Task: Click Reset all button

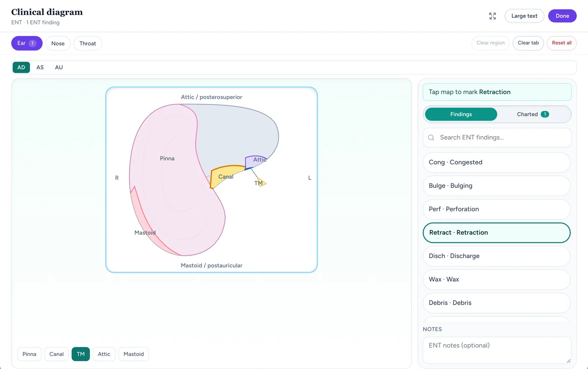Action: click(x=562, y=43)
